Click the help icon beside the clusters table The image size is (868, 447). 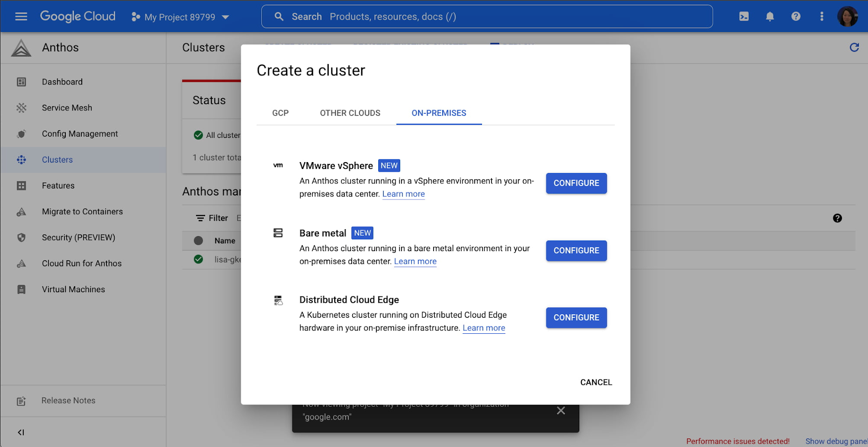click(x=837, y=218)
